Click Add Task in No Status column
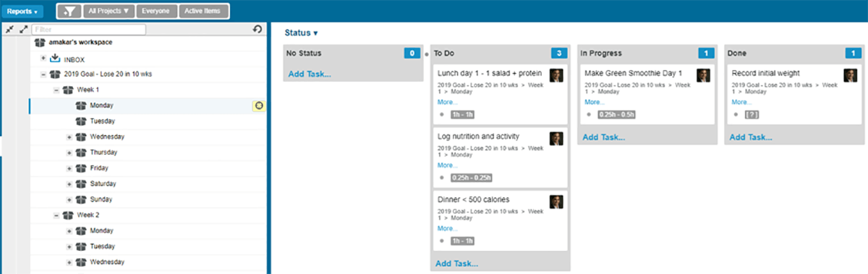 coord(310,74)
